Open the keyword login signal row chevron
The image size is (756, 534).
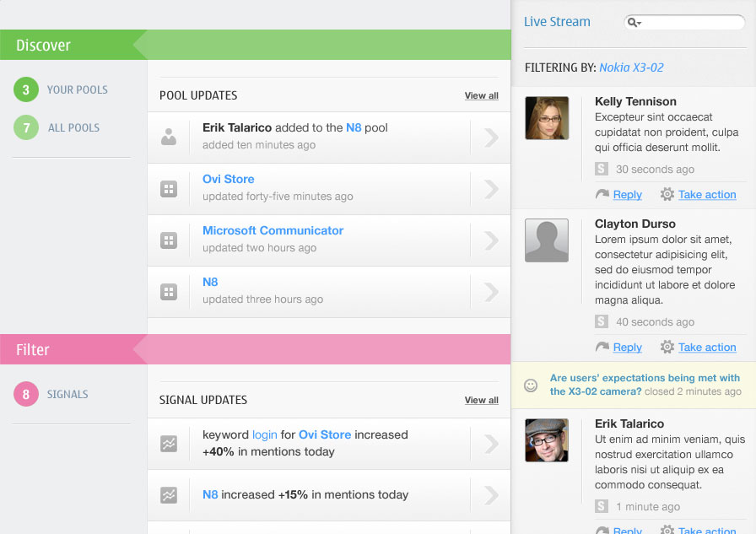pyautogui.click(x=491, y=444)
